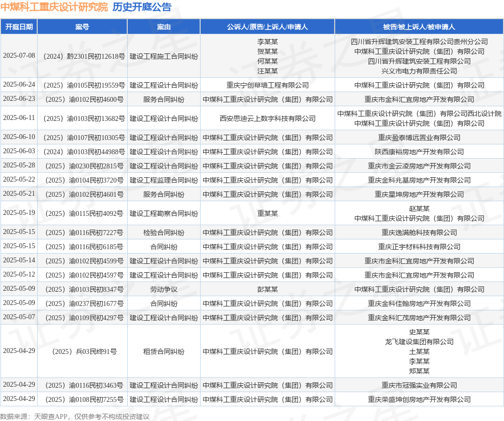Image resolution: width=504 pixels, height=421 pixels.
Task: Click defendant 郑某某
Action: point(419,371)
